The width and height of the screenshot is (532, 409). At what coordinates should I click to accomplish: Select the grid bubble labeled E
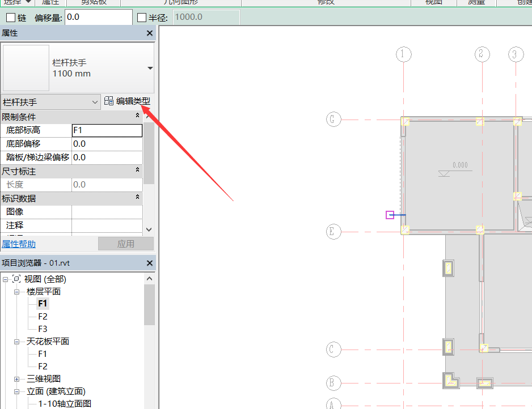333,232
